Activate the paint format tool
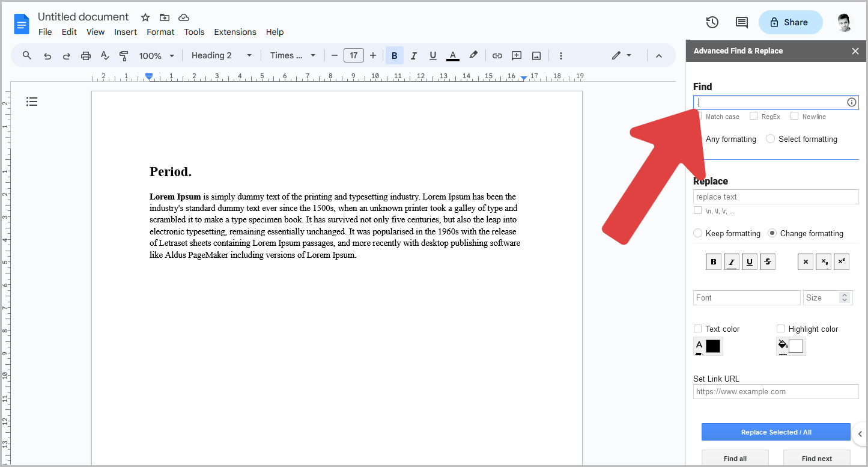 pos(124,56)
